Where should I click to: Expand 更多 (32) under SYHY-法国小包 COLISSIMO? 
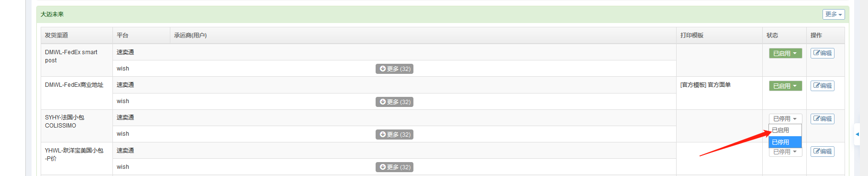point(394,134)
